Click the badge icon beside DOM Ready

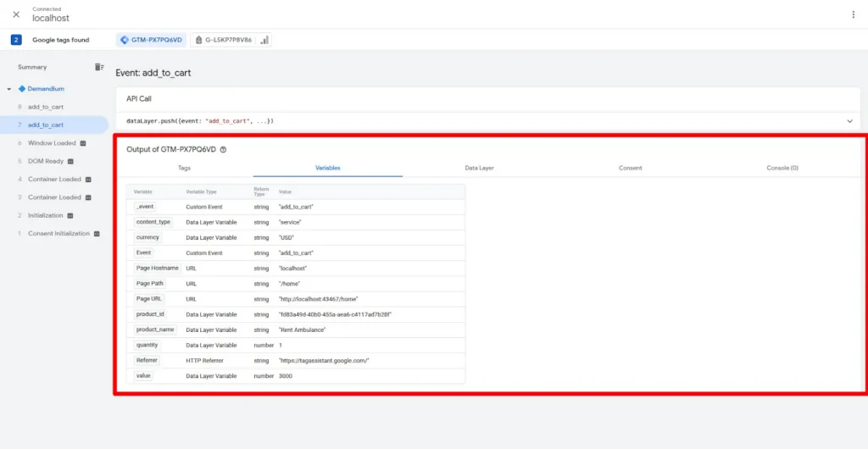70,162
